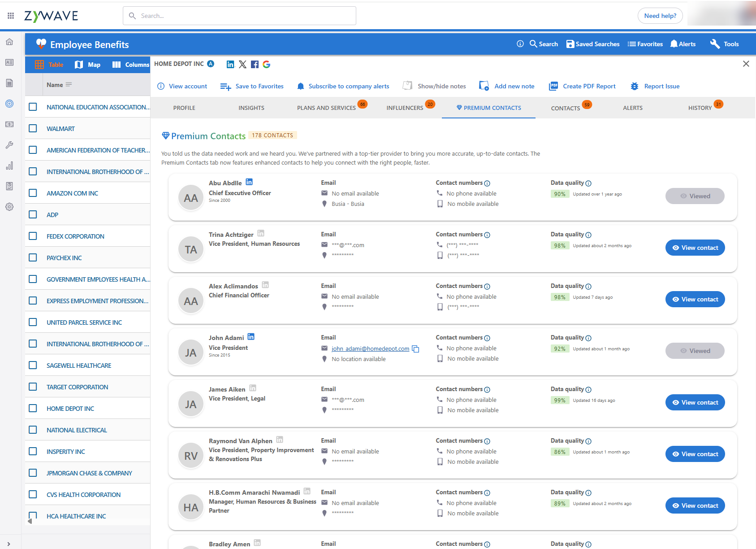Viewport: 756px width, 549px height.
Task: Open the ALERTS tab
Action: click(x=633, y=108)
